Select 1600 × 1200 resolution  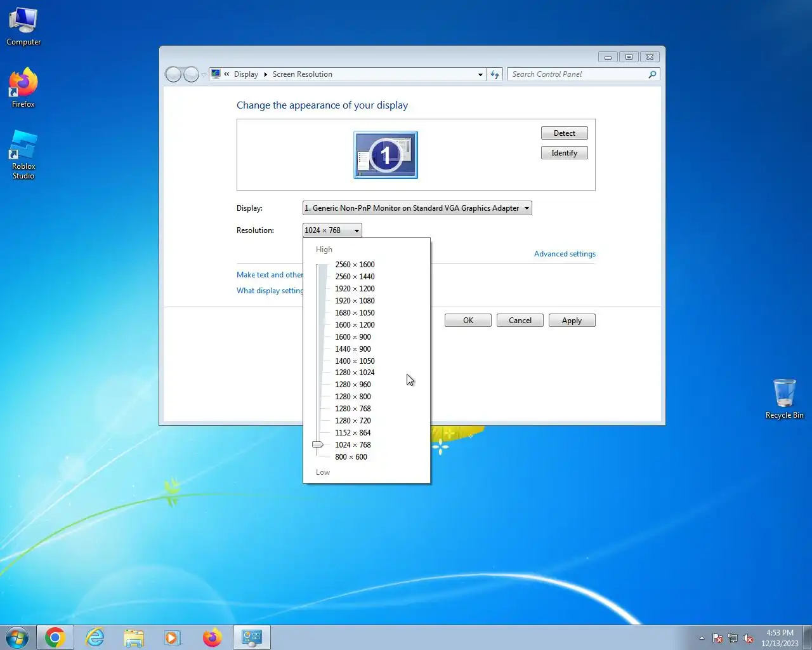click(x=355, y=325)
